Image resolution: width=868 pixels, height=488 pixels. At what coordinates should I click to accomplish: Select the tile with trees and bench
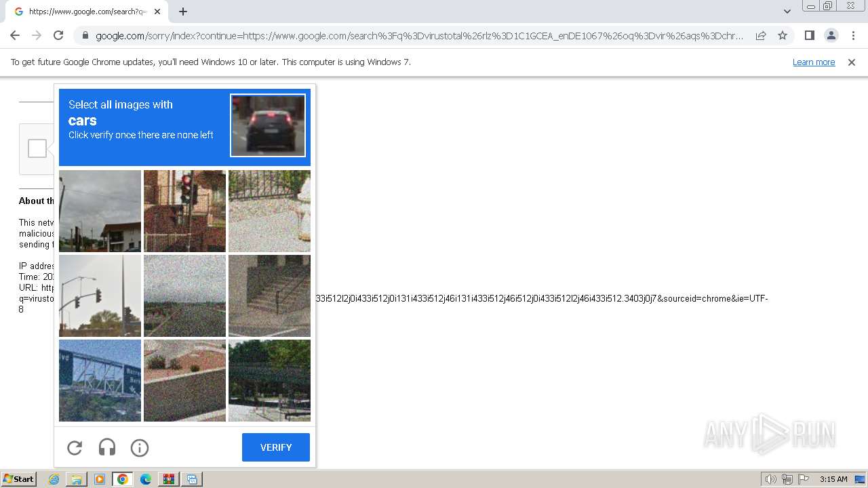coord(269,380)
